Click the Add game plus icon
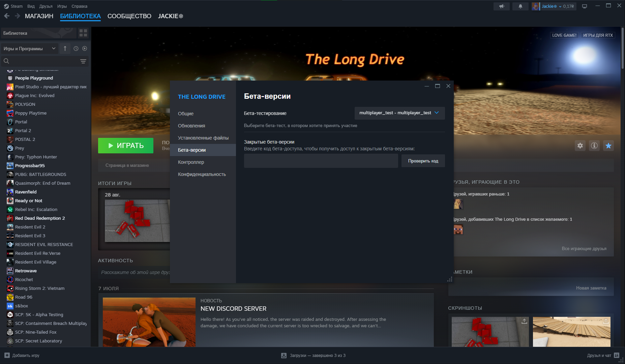625x364 pixels. [x=7, y=355]
